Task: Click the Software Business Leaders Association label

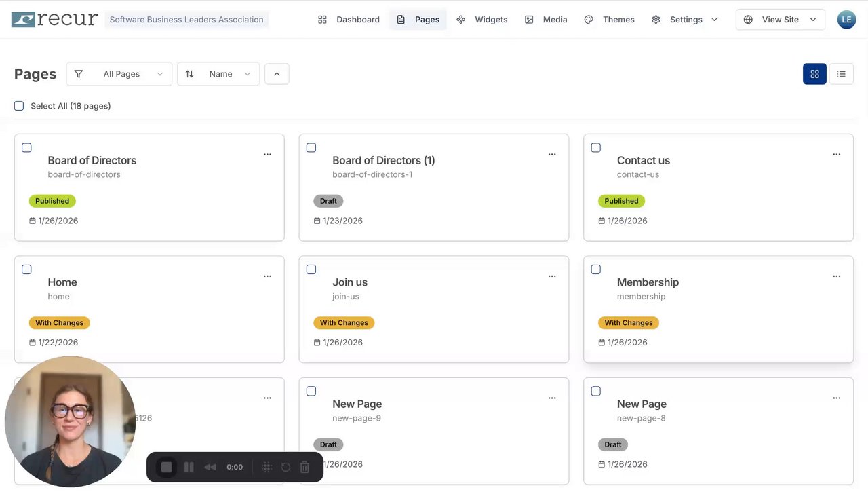Action: click(186, 20)
